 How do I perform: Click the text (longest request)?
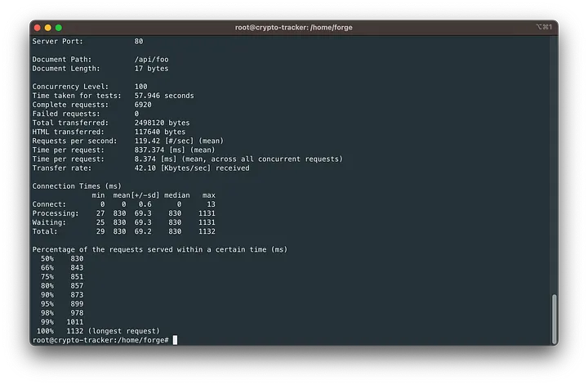124,331
